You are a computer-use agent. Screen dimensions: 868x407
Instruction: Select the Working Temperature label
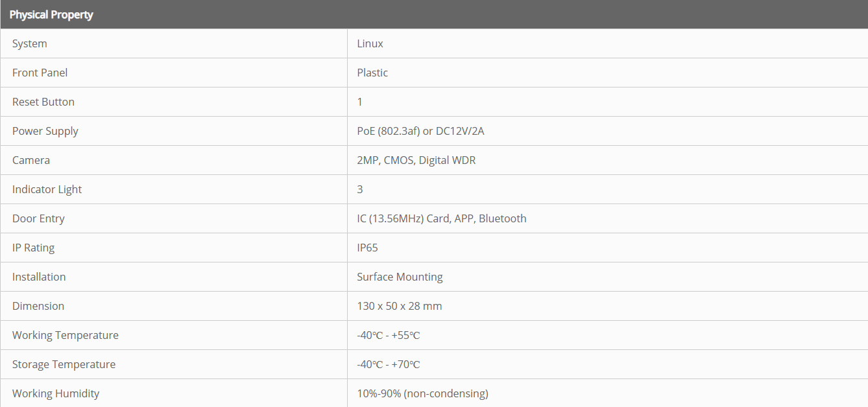tap(66, 335)
